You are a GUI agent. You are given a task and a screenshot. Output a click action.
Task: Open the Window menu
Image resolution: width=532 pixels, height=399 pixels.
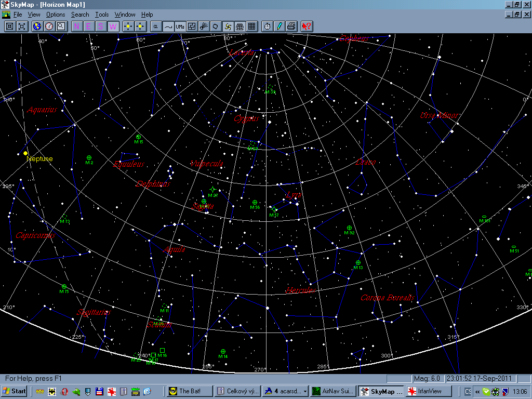(x=125, y=15)
